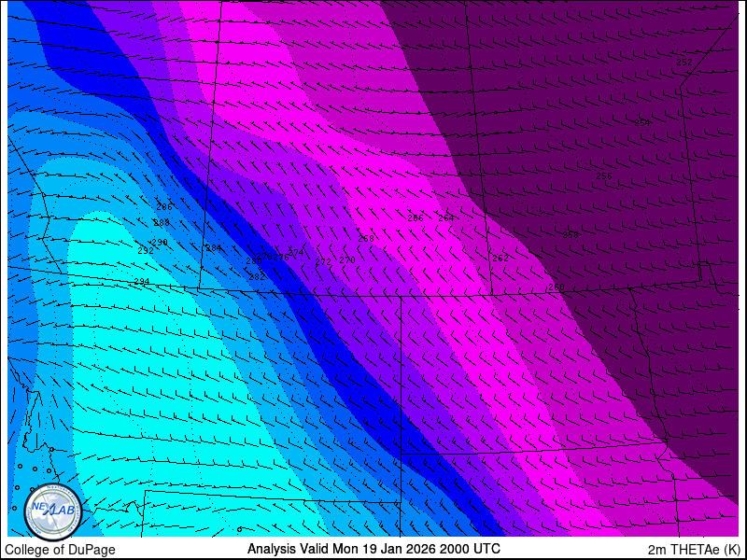The image size is (747, 560).
Task: Select the 292 contour label
Action: tap(146, 251)
